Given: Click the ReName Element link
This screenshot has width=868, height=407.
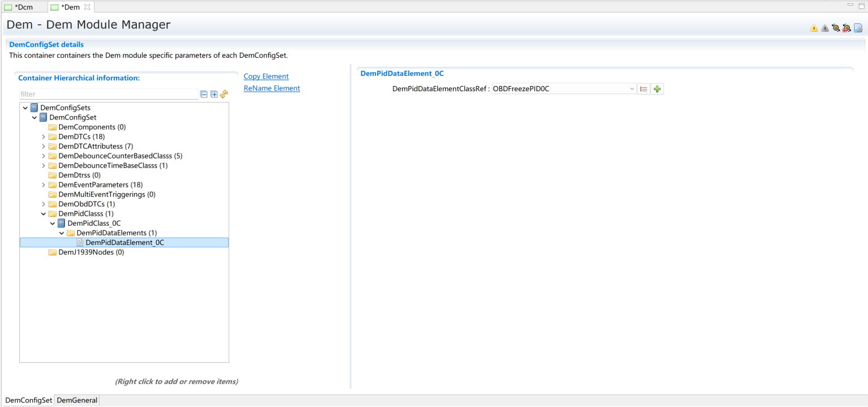Looking at the screenshot, I should tap(272, 88).
